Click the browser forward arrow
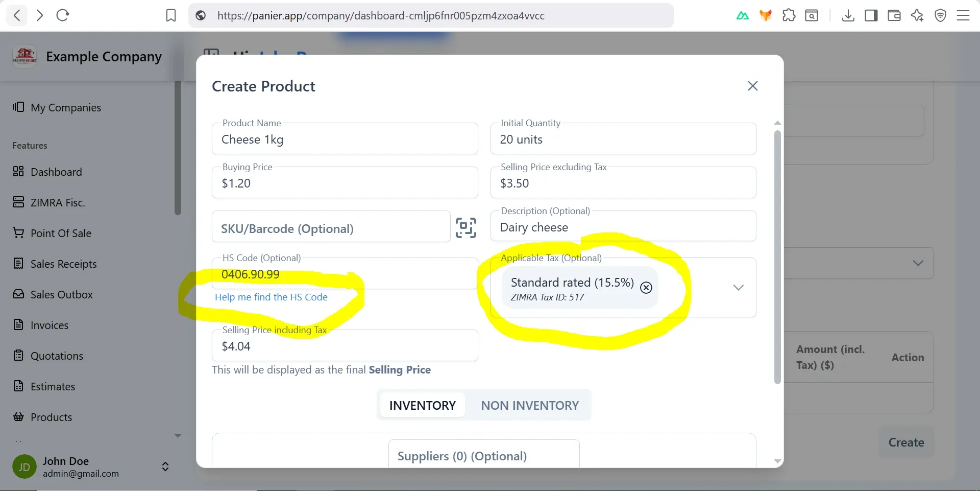980x491 pixels. (40, 15)
